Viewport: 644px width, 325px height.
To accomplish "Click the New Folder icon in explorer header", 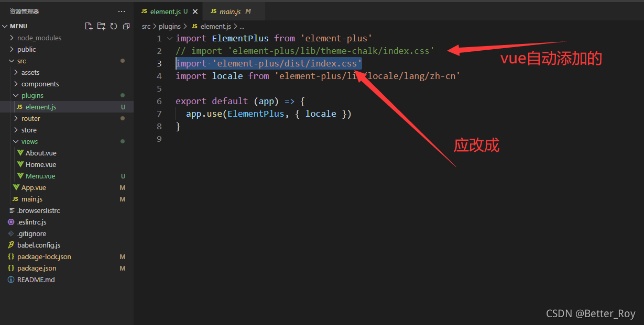I will pos(101,26).
